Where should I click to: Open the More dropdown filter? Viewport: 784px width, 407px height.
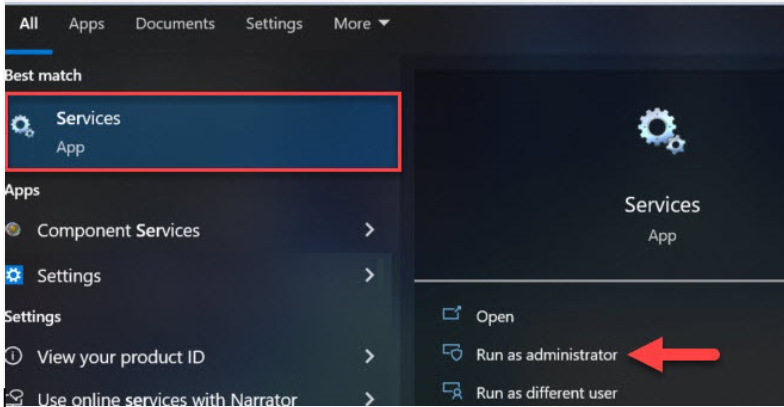(x=362, y=24)
